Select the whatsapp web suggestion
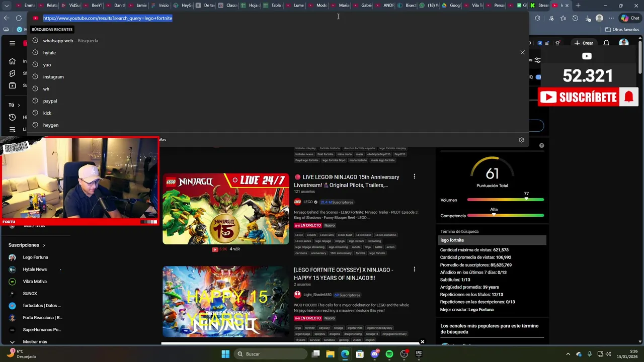 tap(278, 40)
